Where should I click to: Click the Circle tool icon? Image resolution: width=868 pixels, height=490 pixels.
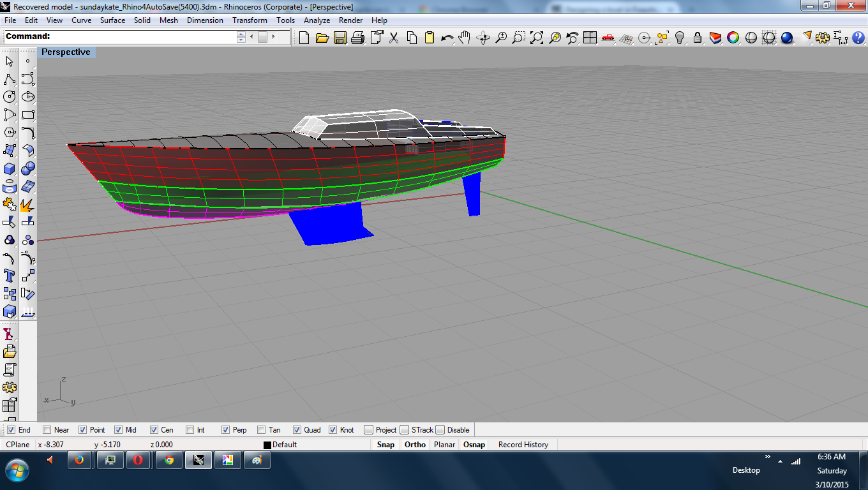pyautogui.click(x=10, y=97)
